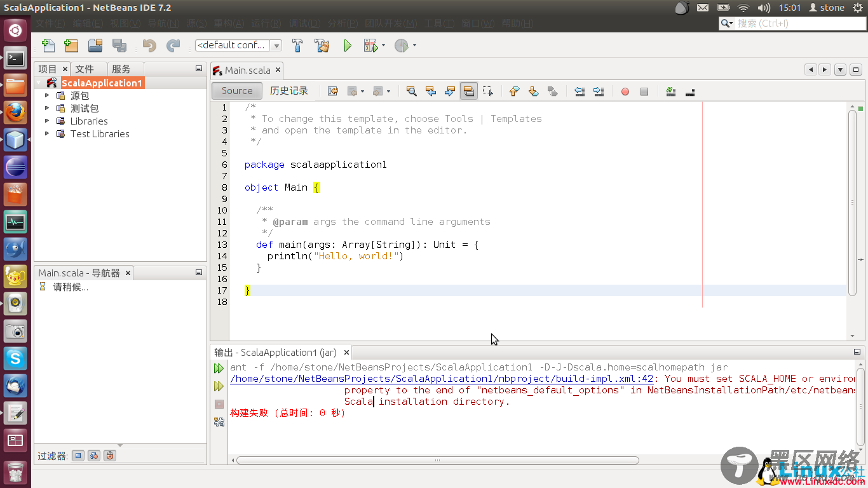Click the Undo arrow icon
This screenshot has width=868, height=488.
[149, 45]
